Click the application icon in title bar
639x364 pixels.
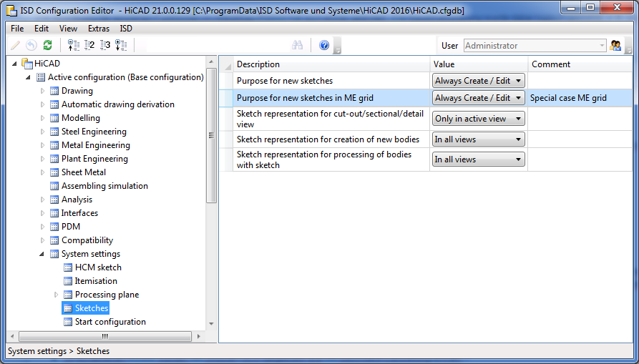[x=11, y=11]
